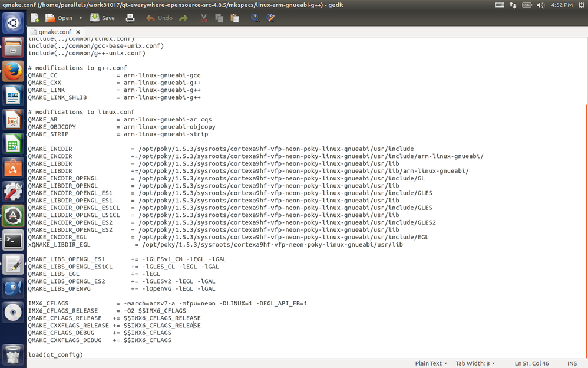The height and width of the screenshot is (368, 588).
Task: Open the Find tool
Action: [255, 18]
